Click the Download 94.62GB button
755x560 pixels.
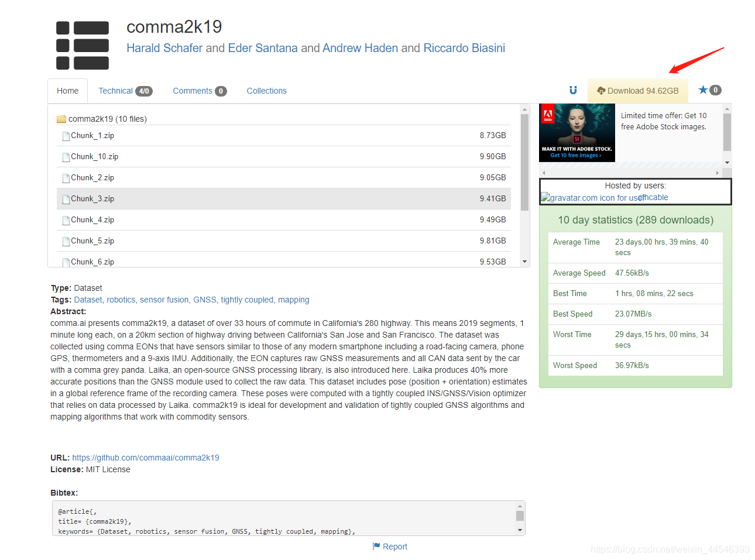coord(637,91)
